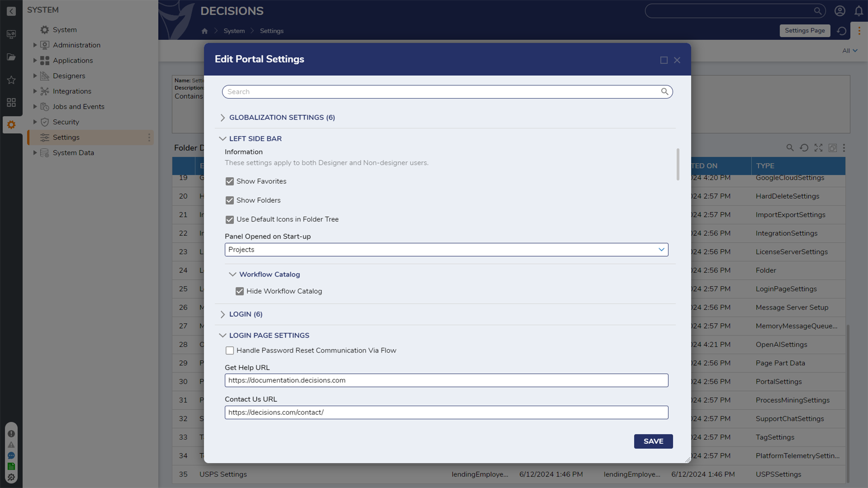Screen dimensions: 868x488
Task: Select Settings menu item in sidebar
Action: pos(66,137)
